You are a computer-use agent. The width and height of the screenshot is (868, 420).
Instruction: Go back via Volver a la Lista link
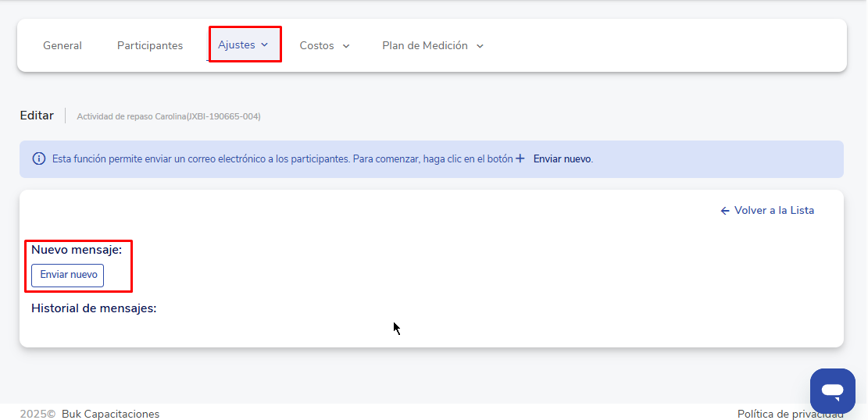773,211
